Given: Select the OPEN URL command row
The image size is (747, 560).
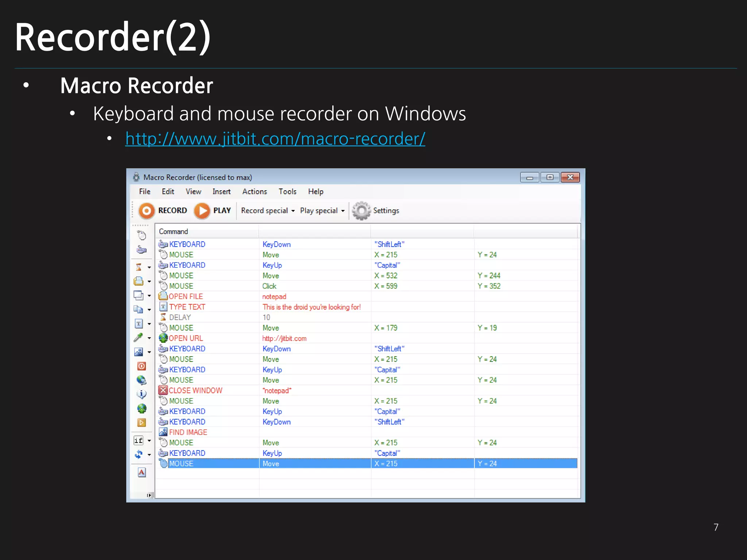Looking at the screenshot, I should click(x=367, y=338).
